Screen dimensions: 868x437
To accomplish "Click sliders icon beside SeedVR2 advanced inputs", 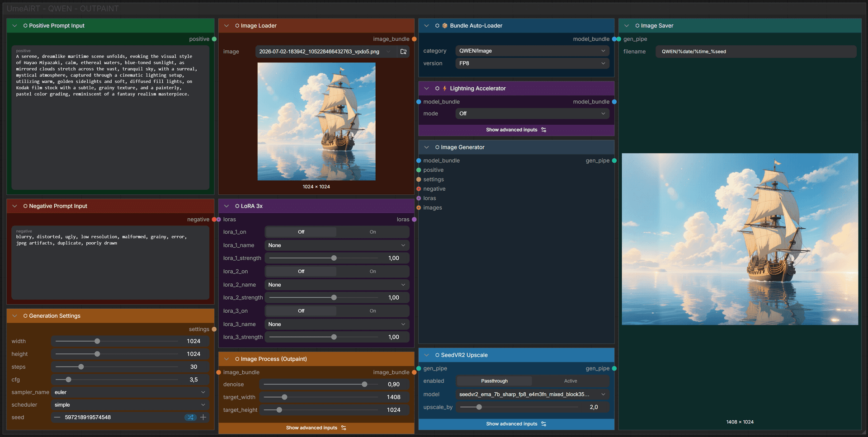I will coord(544,424).
